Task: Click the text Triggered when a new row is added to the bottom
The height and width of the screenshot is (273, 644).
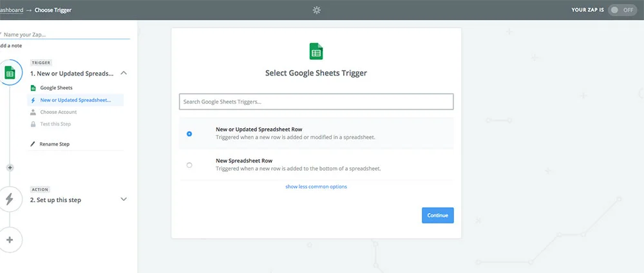Action: click(x=298, y=168)
